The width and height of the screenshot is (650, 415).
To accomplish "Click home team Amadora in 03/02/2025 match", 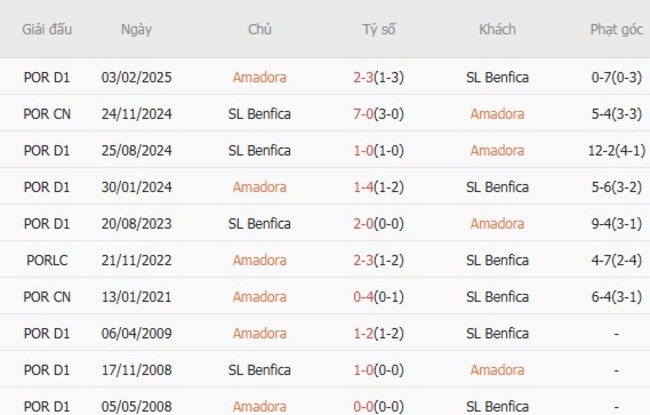I will tap(260, 77).
